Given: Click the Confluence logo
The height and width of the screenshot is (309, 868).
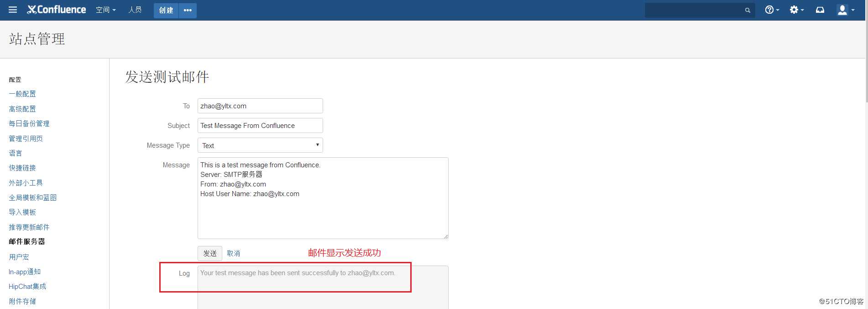Looking at the screenshot, I should click(x=56, y=10).
